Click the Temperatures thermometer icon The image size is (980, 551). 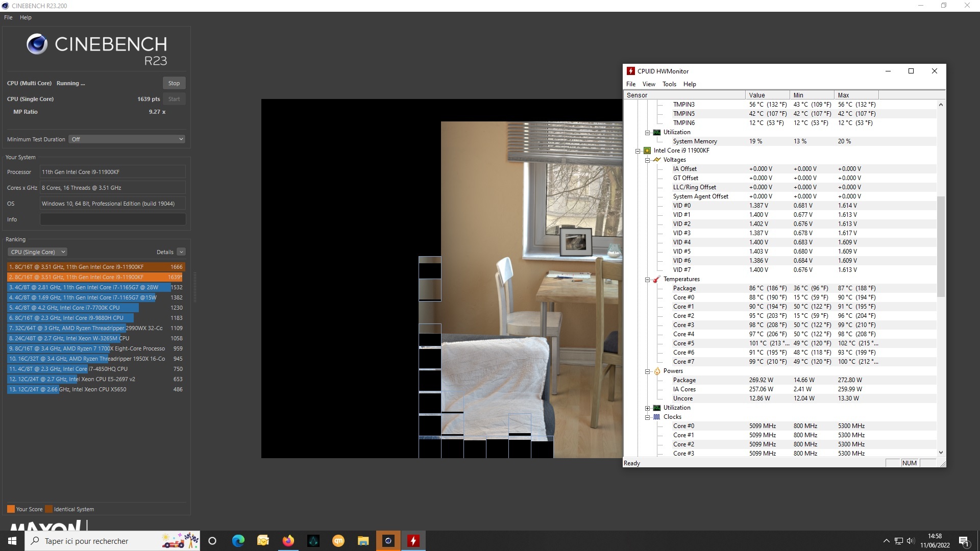[657, 279]
